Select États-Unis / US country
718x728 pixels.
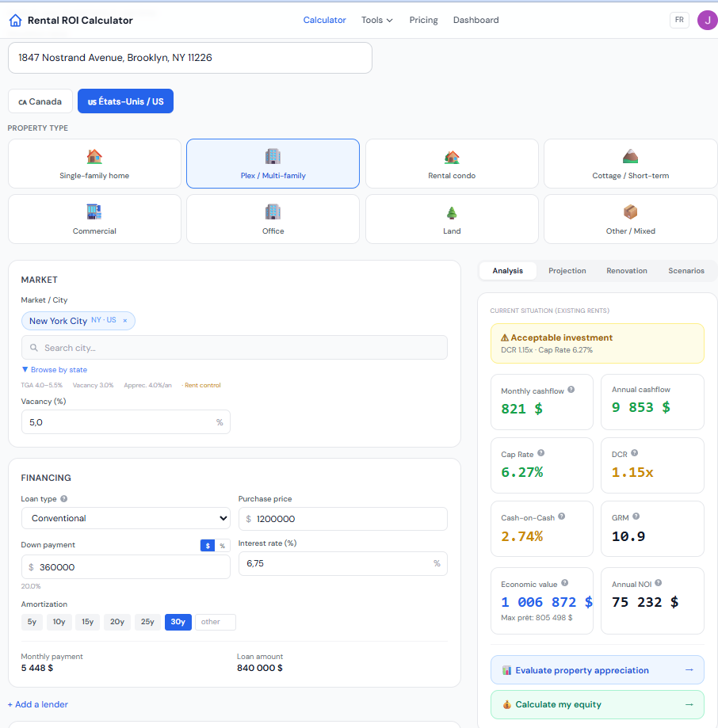click(125, 101)
